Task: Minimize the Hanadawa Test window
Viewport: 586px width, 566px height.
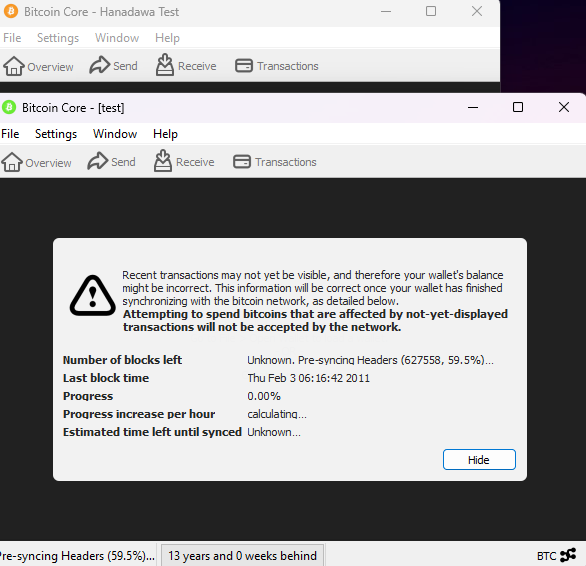Action: pyautogui.click(x=386, y=11)
